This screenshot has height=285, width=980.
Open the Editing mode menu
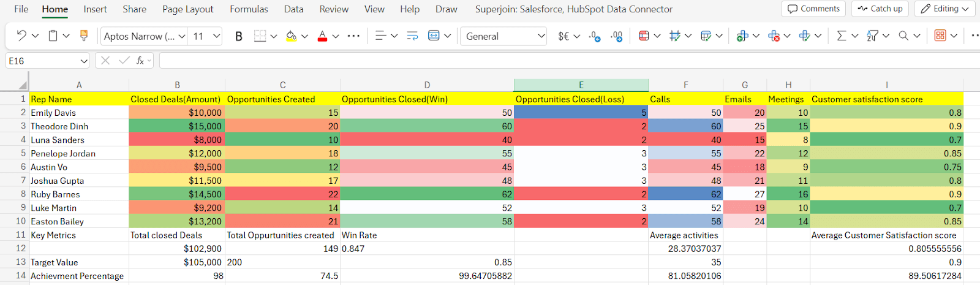(x=945, y=9)
